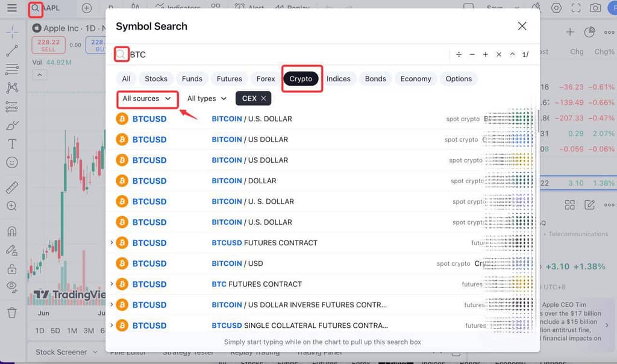Select the trend line drawing tool
This screenshot has width=617, height=364.
pyautogui.click(x=12, y=51)
